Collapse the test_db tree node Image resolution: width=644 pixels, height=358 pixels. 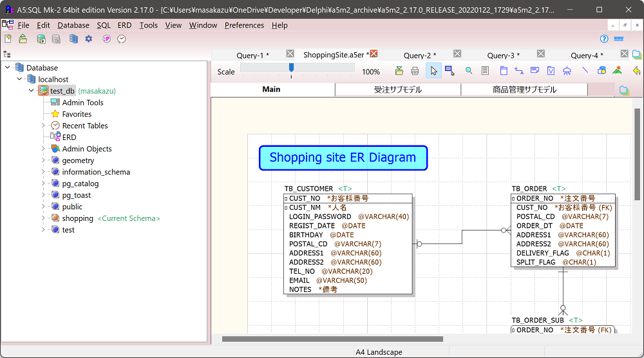(31, 91)
